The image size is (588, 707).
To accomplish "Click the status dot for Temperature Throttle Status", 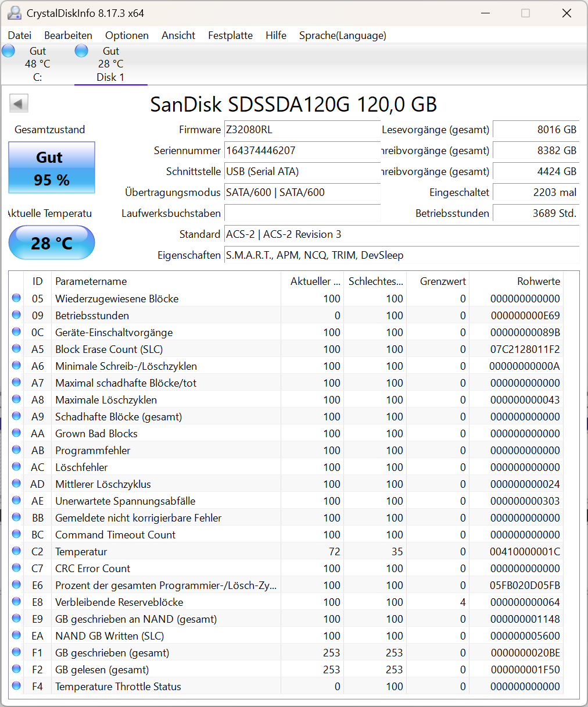I will coord(16,686).
